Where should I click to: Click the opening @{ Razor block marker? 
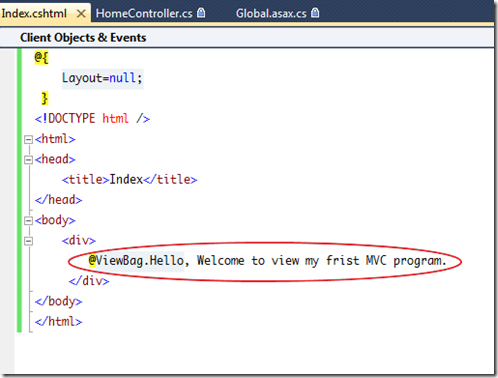(41, 58)
